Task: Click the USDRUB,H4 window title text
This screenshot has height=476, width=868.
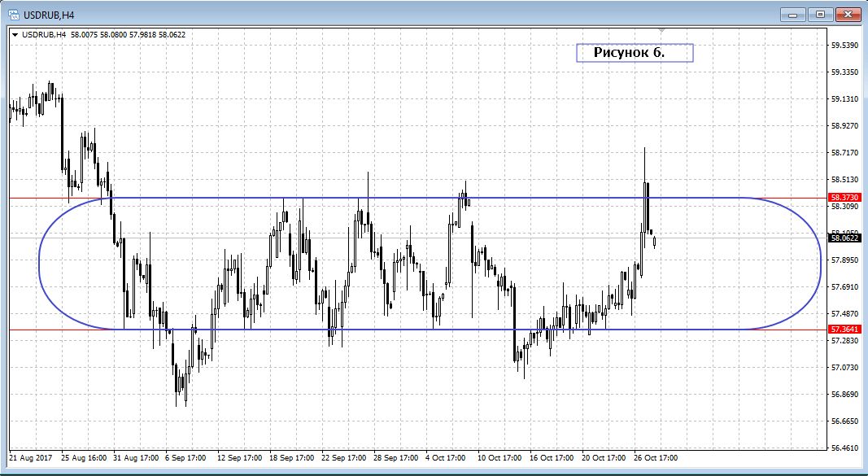Action: (48, 13)
